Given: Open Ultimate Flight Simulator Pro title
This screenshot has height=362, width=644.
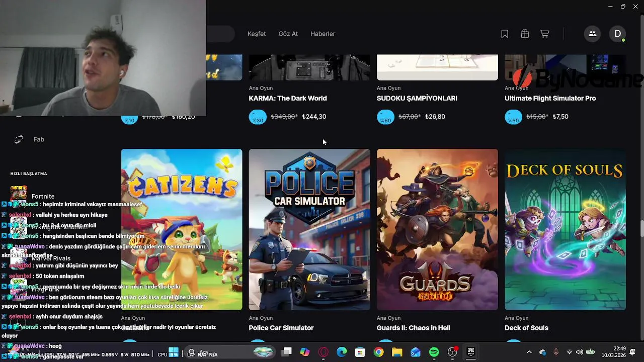Looking at the screenshot, I should click(550, 98).
